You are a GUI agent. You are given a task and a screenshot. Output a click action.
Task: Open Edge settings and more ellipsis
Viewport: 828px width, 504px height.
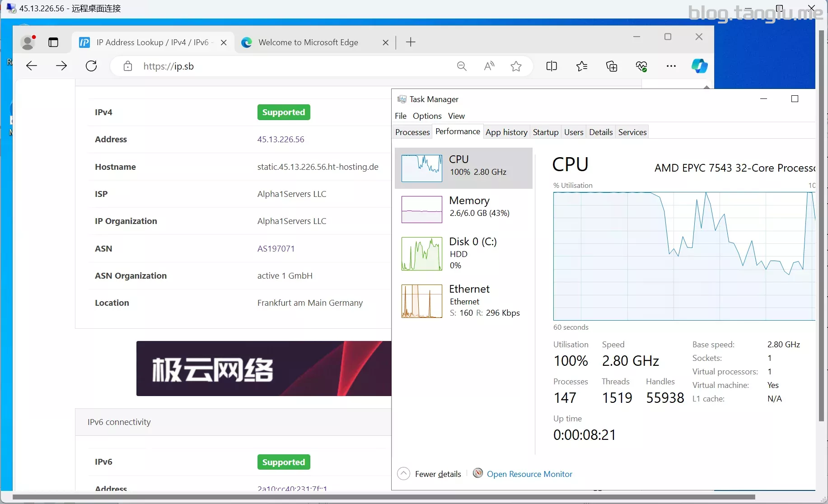671,66
